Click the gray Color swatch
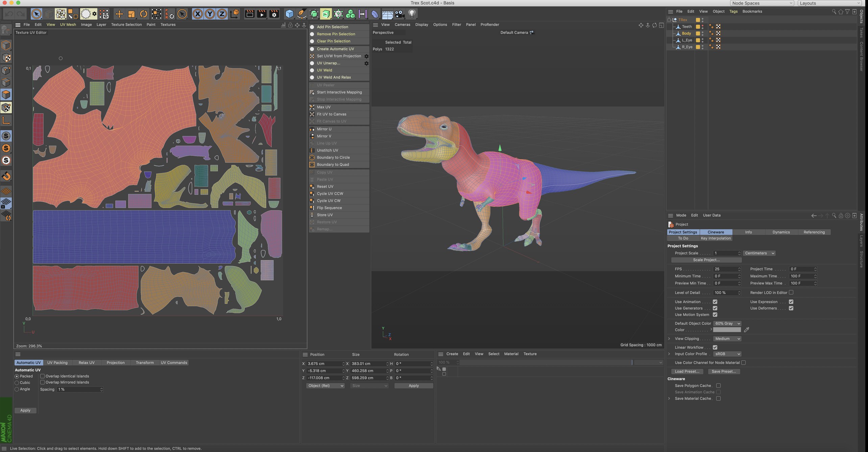Screen dimensions: 868x452 coord(727,330)
